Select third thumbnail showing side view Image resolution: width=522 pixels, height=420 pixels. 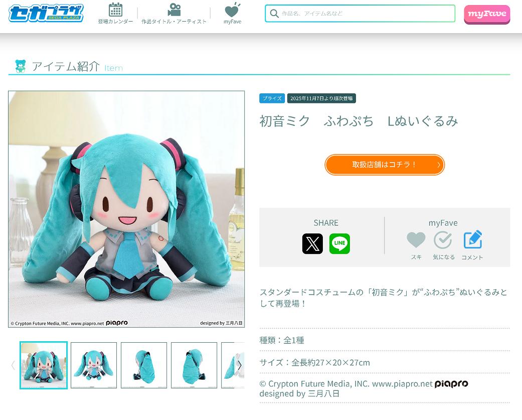pyautogui.click(x=144, y=365)
